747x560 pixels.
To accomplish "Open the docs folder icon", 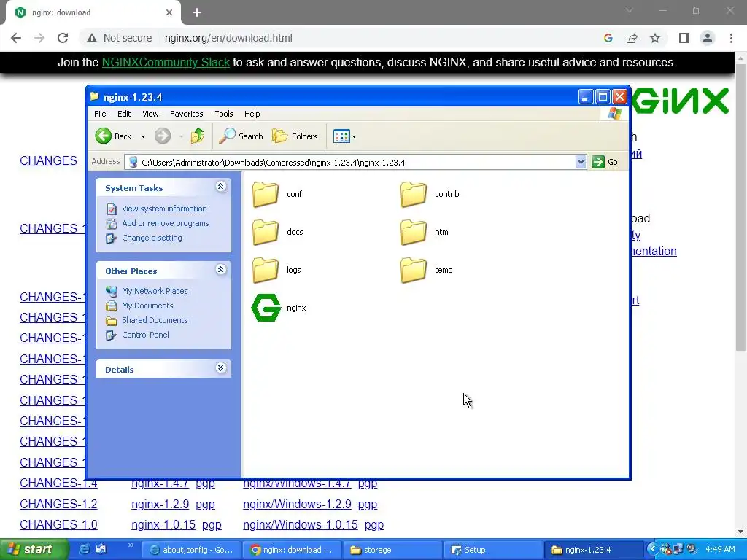I will coord(266,232).
